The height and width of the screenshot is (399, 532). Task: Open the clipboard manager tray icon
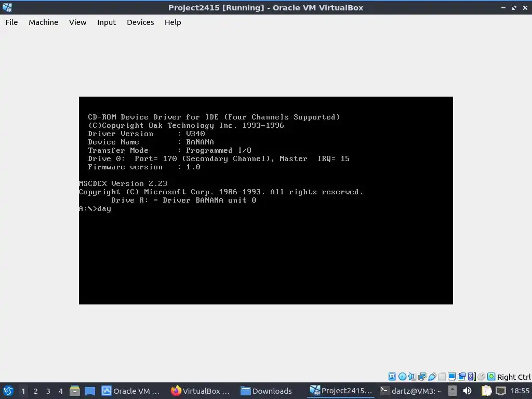(486, 391)
